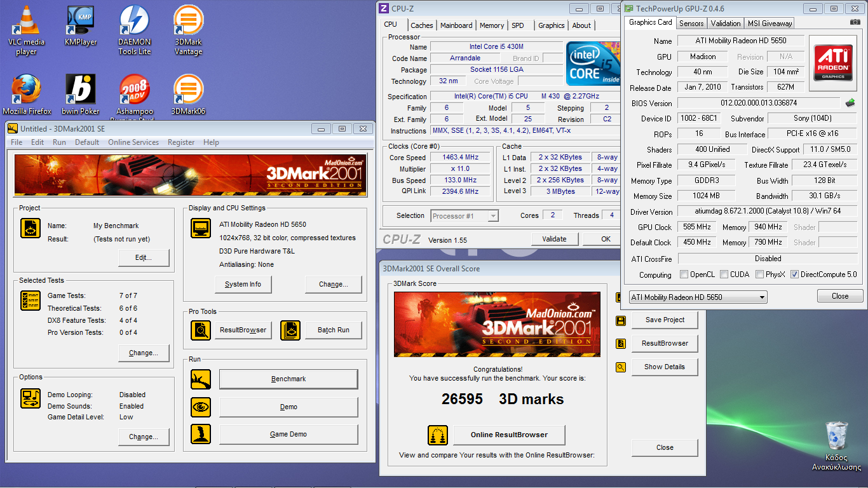Switch to the Sensors tab in GPU-Z
The height and width of the screenshot is (488, 868).
(691, 23)
